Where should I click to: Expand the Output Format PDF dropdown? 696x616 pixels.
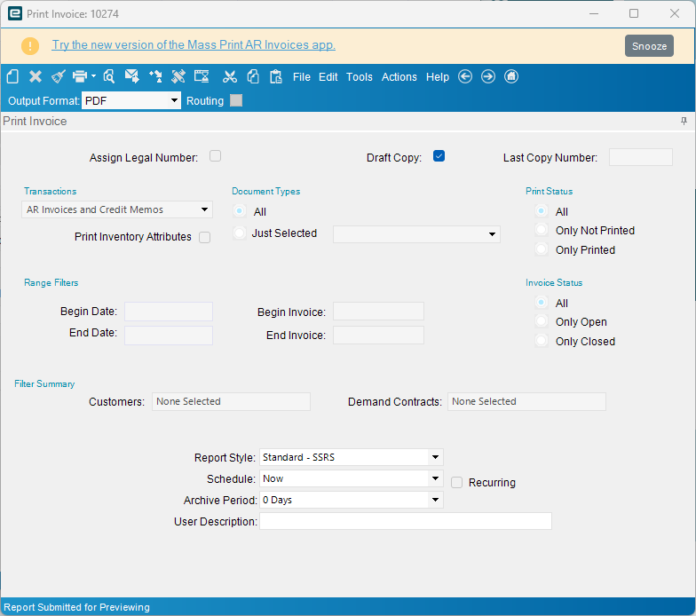[174, 101]
